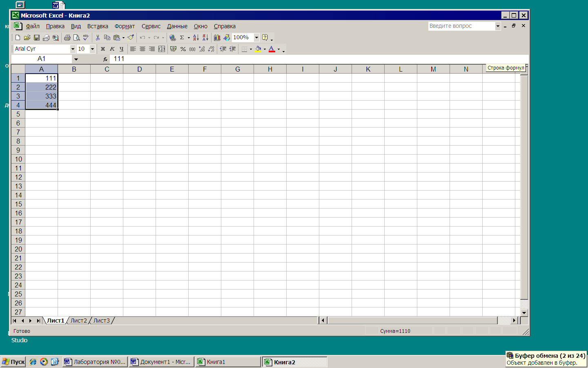The width and height of the screenshot is (588, 368).
Task: Increase the decimal places
Action: click(202, 49)
